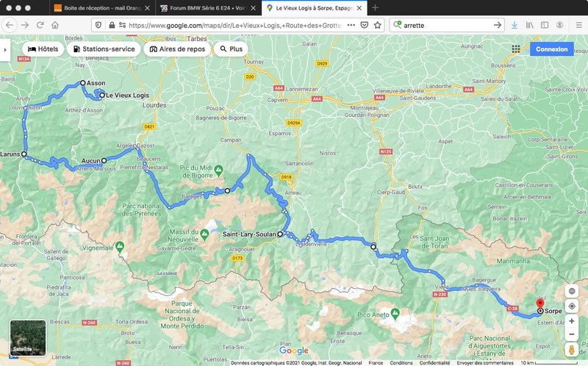The height and width of the screenshot is (366, 588).
Task: Open the Firefox downloads panel
Action: coord(514,25)
